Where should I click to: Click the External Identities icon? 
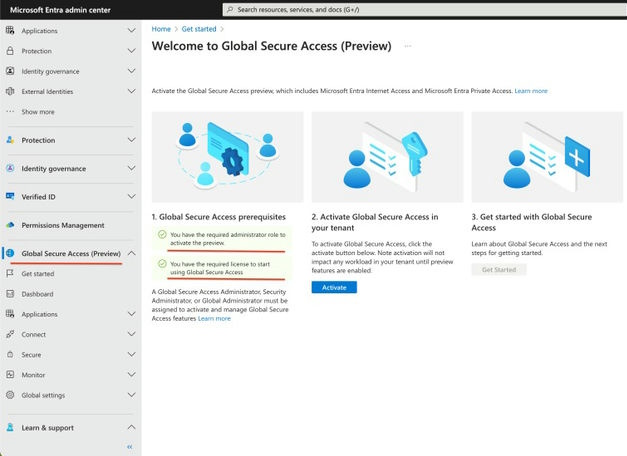10,91
